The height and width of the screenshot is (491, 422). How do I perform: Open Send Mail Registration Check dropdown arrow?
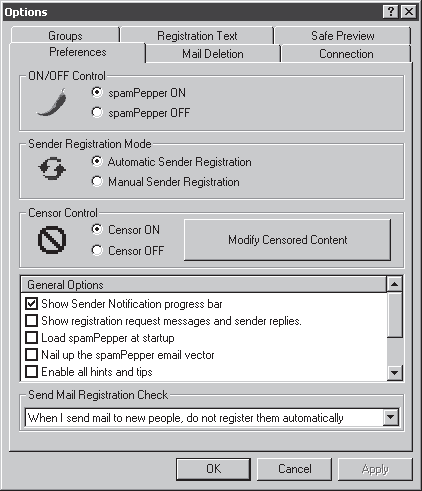(x=391, y=417)
